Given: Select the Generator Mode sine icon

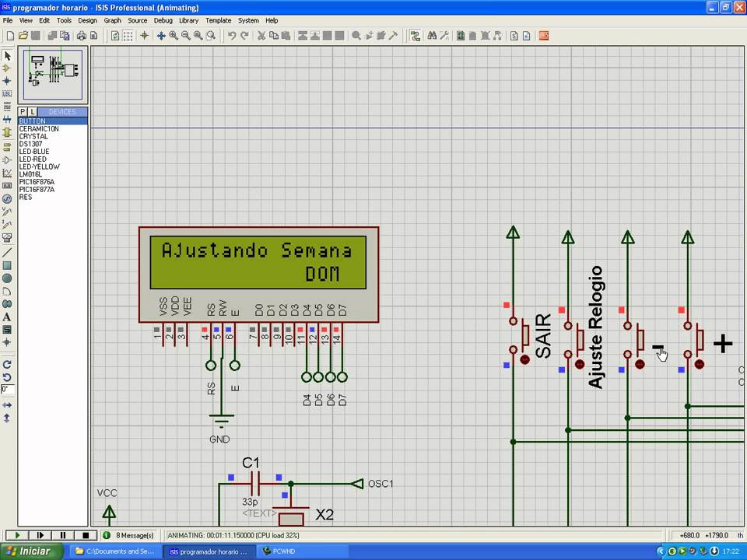Looking at the screenshot, I should point(7,198).
